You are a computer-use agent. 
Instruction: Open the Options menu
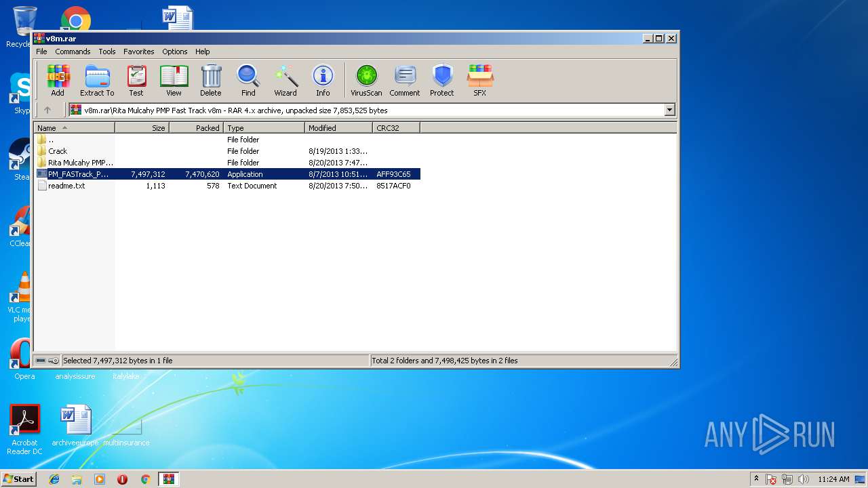pyautogui.click(x=174, y=52)
